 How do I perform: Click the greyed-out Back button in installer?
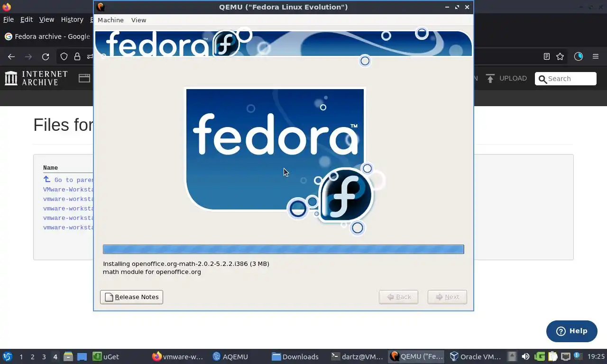coord(398,297)
